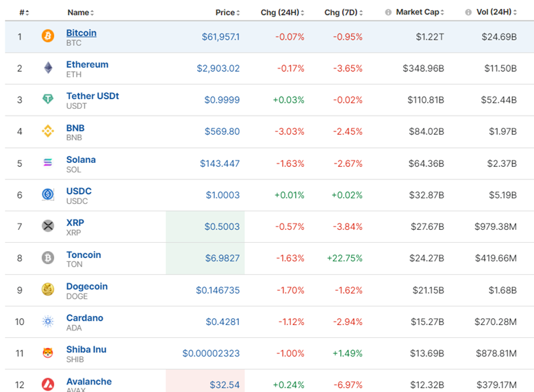Click Bitcoin market cap $1.22T
534x392 pixels.
(x=430, y=37)
